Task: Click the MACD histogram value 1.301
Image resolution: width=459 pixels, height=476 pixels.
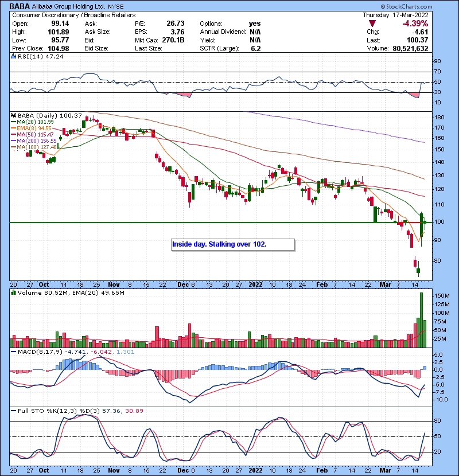Action: [125, 352]
